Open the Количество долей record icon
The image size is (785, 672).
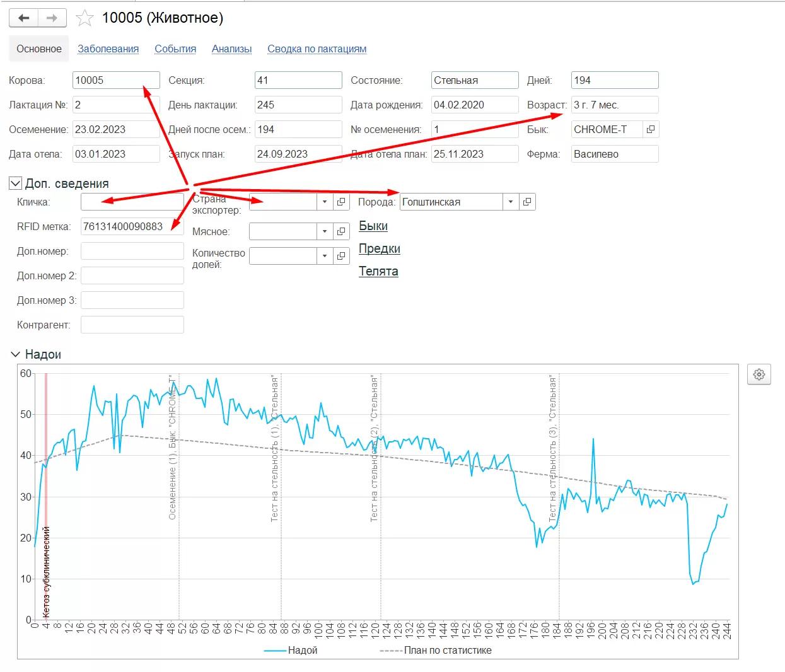point(341,256)
